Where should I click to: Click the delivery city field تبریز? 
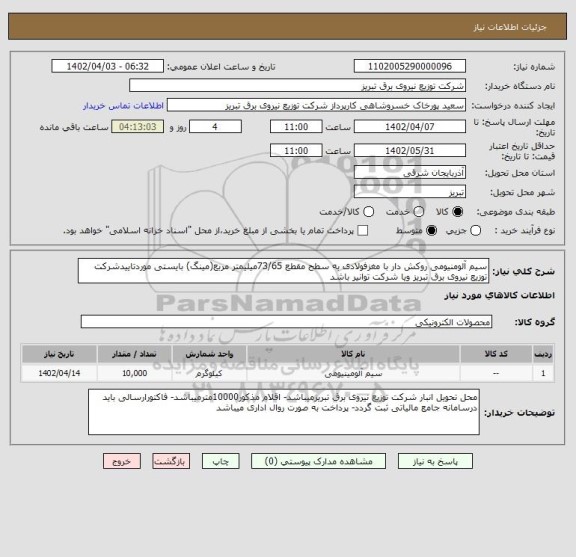[x=410, y=192]
